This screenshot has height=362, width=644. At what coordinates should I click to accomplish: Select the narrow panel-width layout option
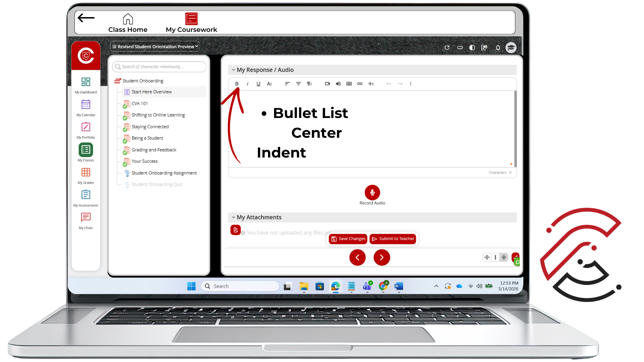487,257
